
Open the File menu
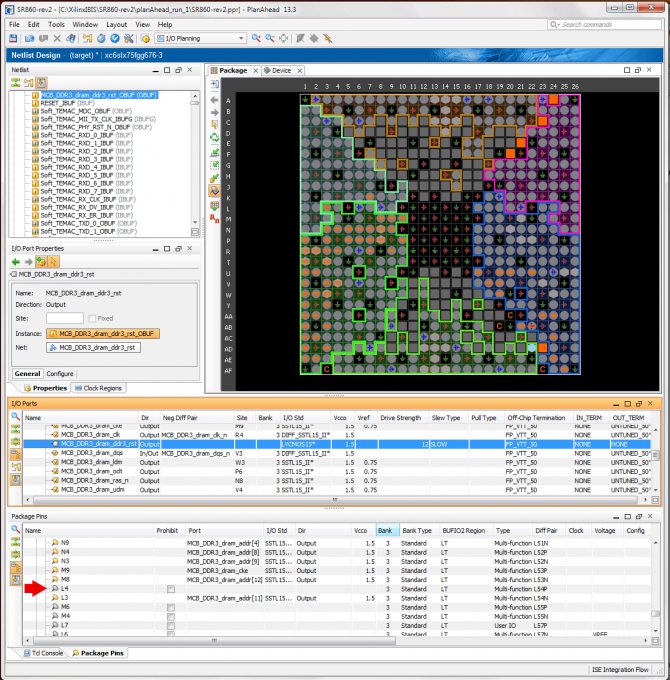pyautogui.click(x=14, y=25)
